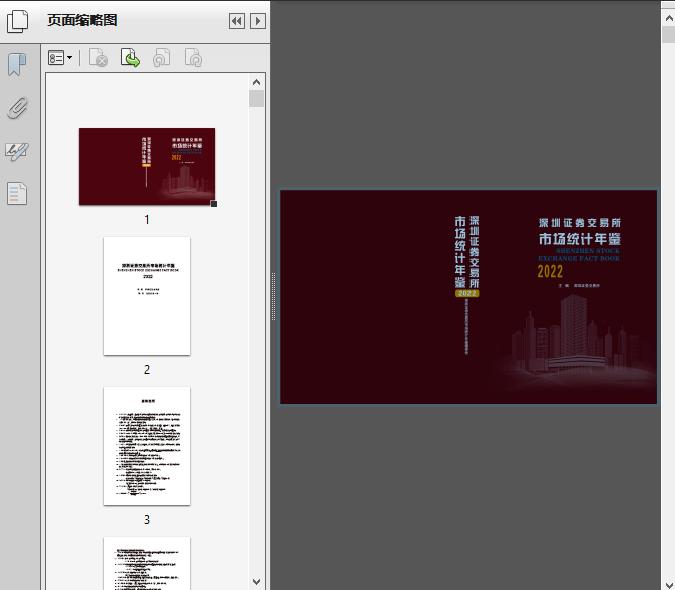Open the page thumbnails panel icon
The width and height of the screenshot is (675, 590).
pos(17,21)
